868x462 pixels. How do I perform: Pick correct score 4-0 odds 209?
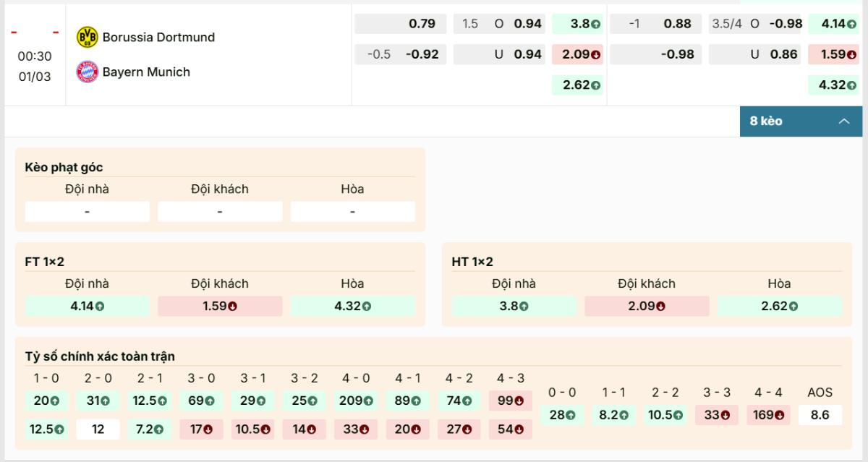click(356, 401)
